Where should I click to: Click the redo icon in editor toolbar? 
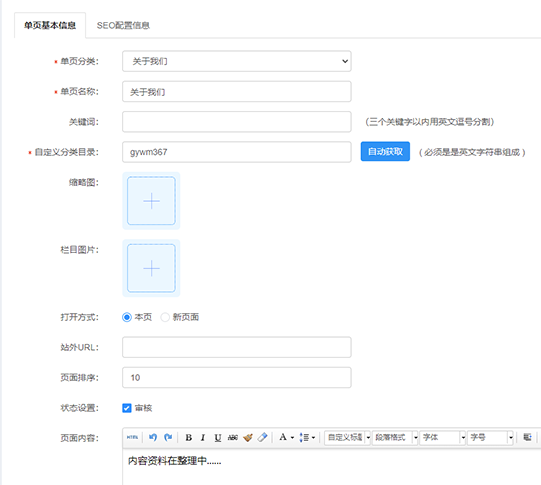pyautogui.click(x=168, y=437)
